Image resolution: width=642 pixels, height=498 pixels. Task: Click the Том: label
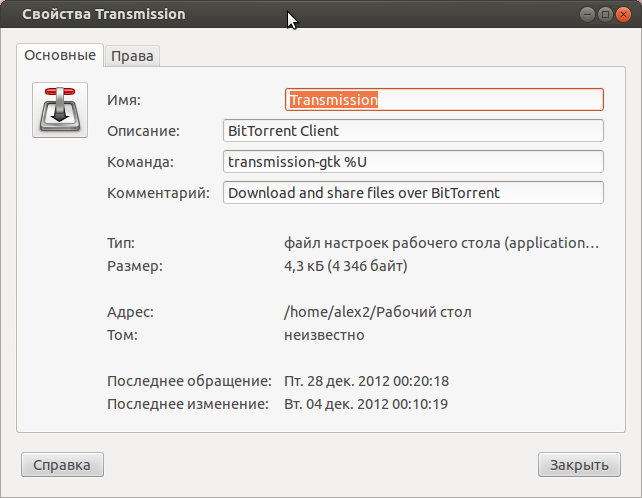[122, 335]
